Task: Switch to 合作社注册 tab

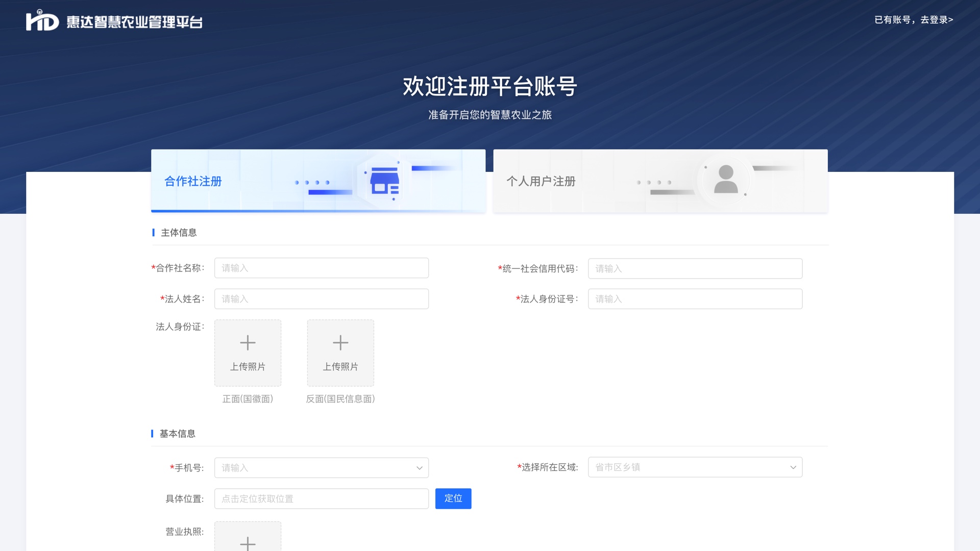Action: click(318, 181)
